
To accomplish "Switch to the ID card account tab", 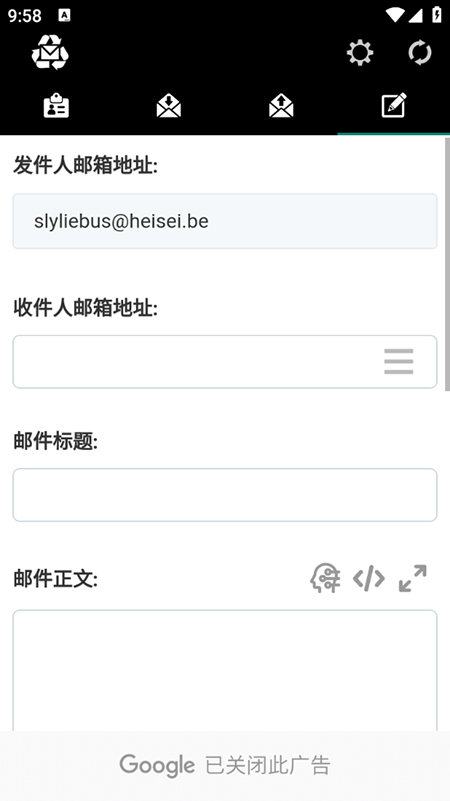I will tap(56, 106).
